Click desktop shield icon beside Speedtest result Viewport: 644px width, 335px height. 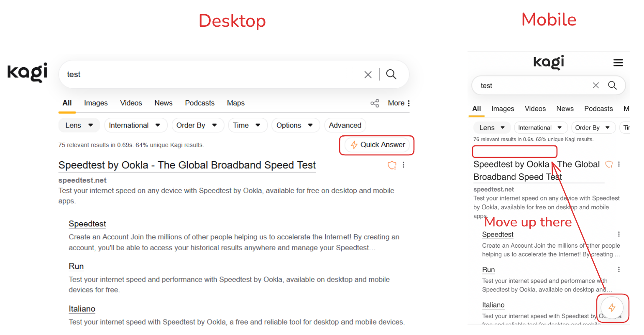coord(392,165)
